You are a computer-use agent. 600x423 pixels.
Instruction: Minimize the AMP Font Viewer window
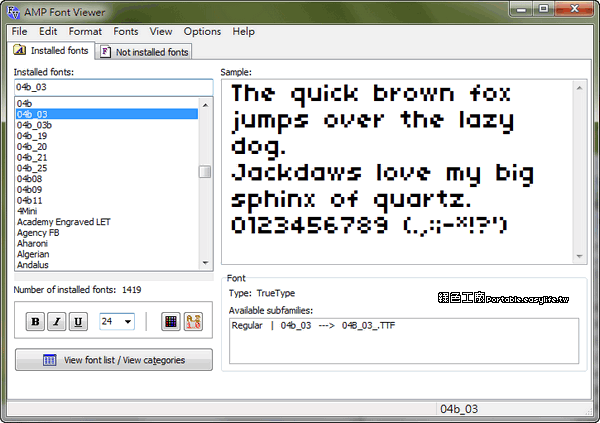(x=521, y=9)
